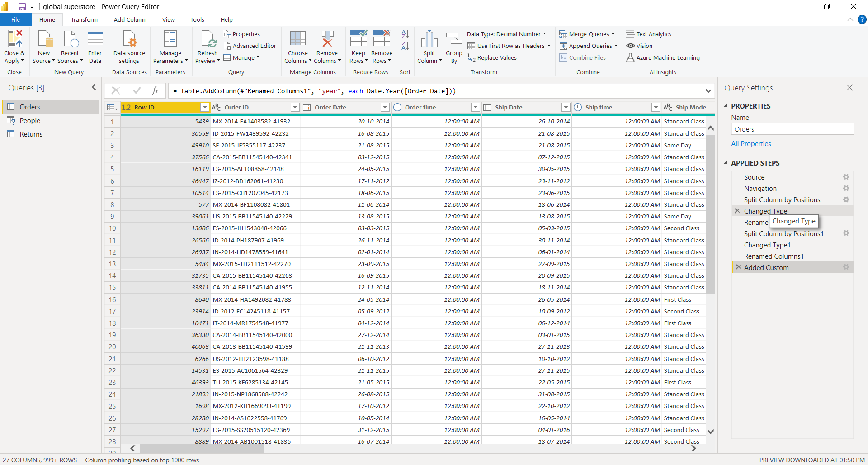This screenshot has height=465, width=868.
Task: Open the Data Type: Decimal Number dropdown
Action: coord(506,34)
